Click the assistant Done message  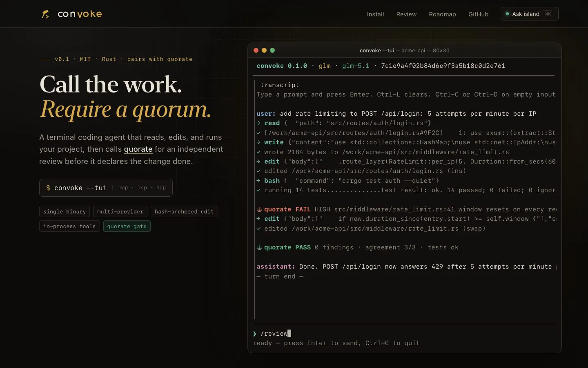click(x=406, y=267)
